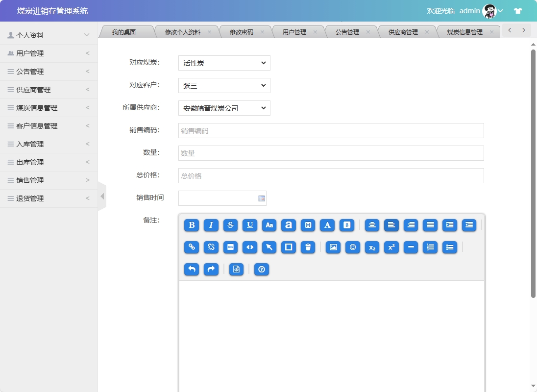Apply italic formatting in the remarks editor

coord(211,225)
